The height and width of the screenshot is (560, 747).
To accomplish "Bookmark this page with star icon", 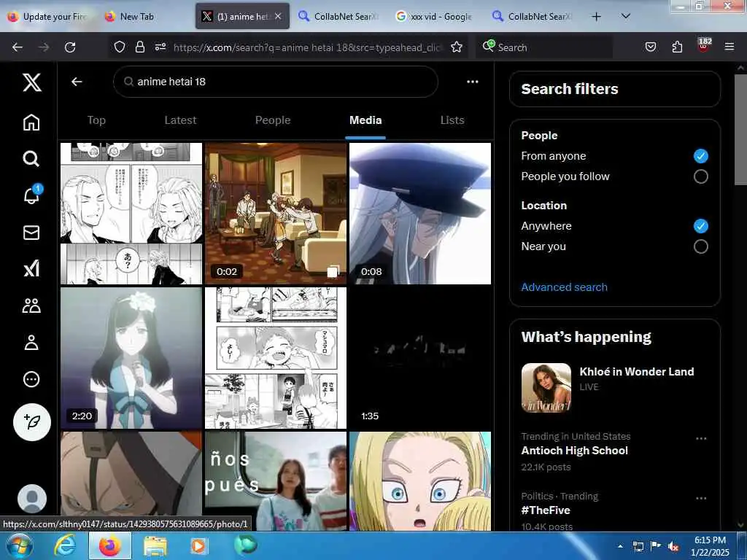I will 457,47.
